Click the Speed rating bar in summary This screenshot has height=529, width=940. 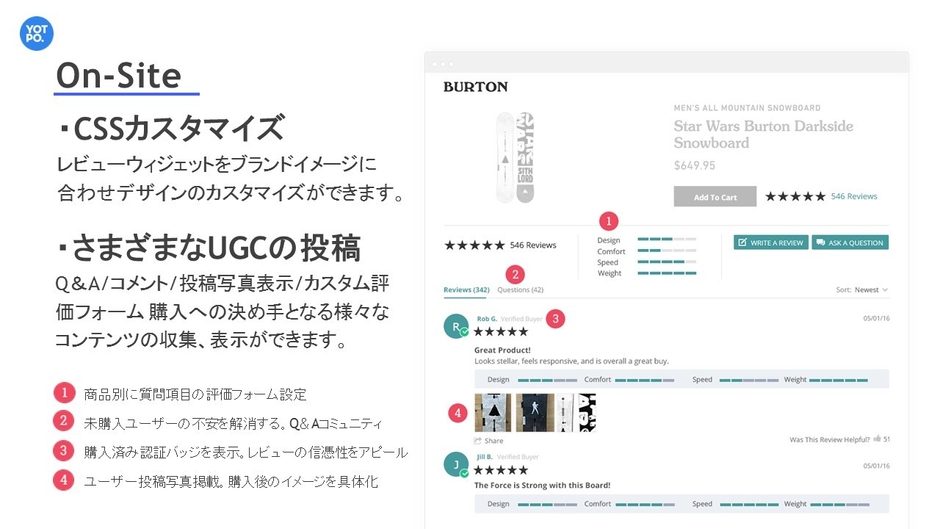coord(667,262)
